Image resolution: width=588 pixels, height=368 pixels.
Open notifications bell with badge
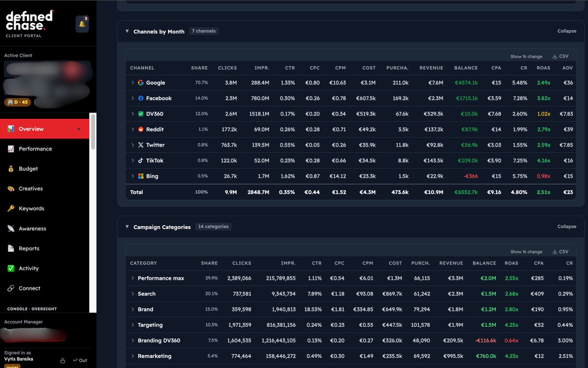pos(82,24)
